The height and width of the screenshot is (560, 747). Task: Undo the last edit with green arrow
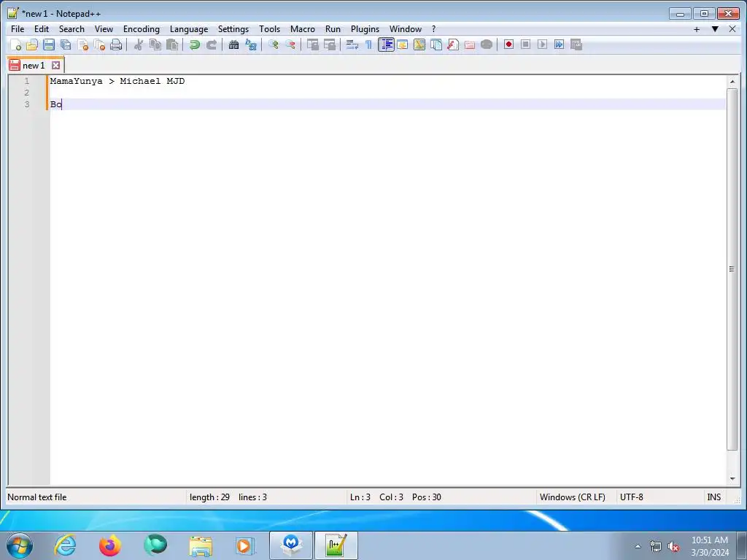click(194, 44)
